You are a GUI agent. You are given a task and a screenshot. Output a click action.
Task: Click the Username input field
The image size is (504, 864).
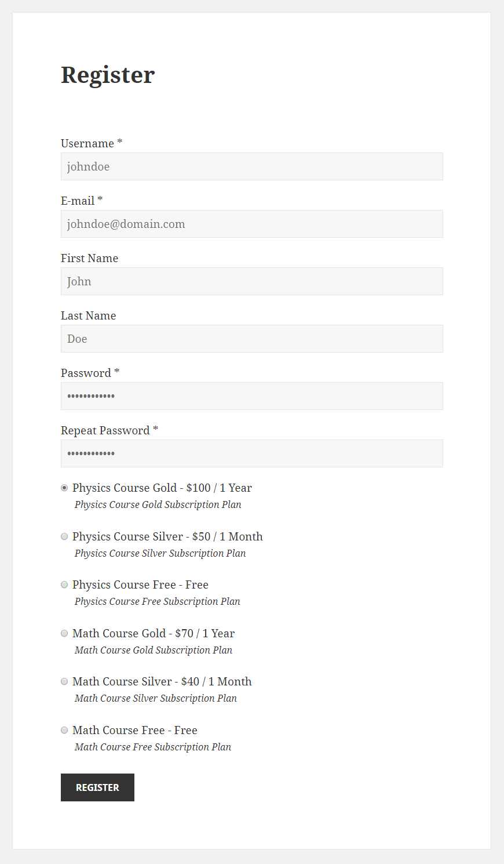click(x=252, y=166)
